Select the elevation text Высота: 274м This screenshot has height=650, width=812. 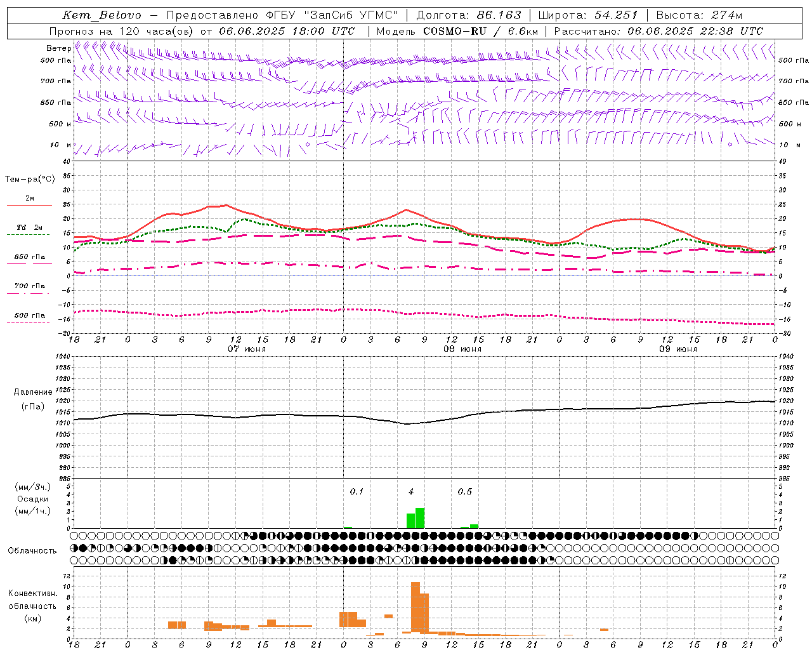(699, 15)
